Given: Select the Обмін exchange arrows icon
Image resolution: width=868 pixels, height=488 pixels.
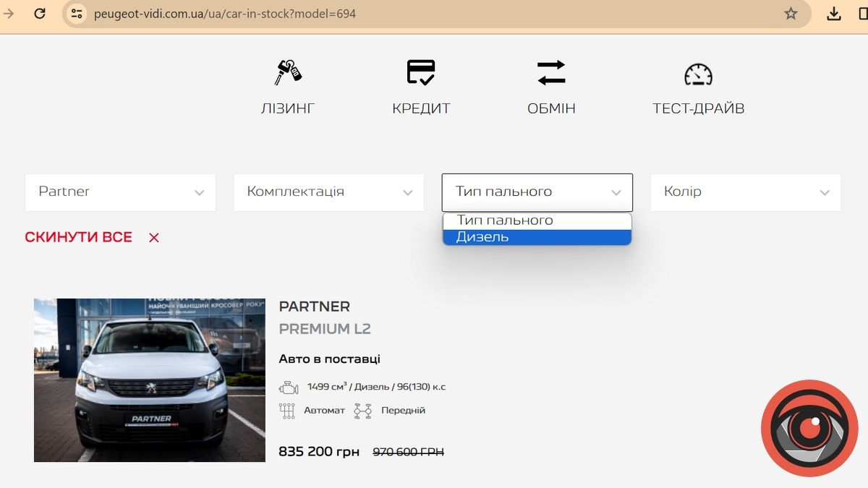Looking at the screenshot, I should click(x=551, y=71).
